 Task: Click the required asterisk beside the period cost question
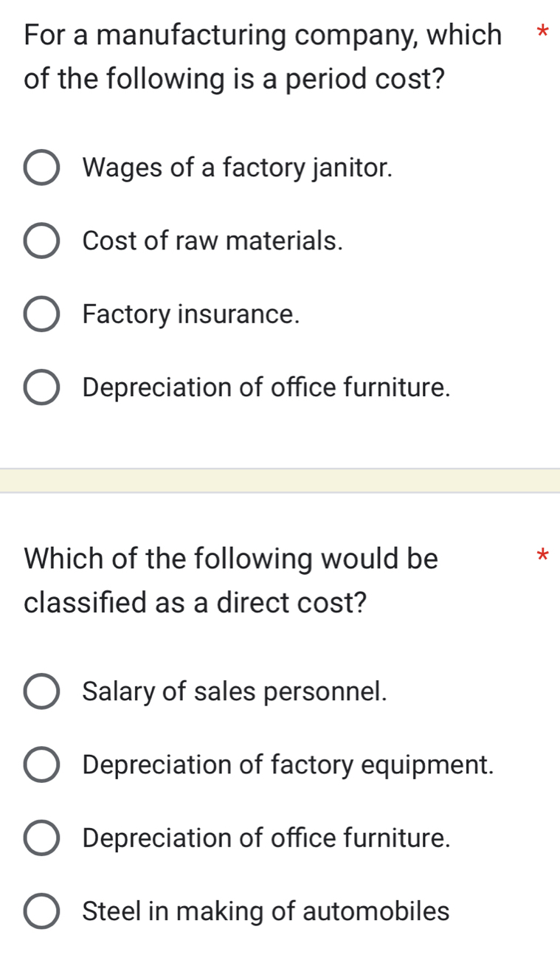(x=543, y=32)
